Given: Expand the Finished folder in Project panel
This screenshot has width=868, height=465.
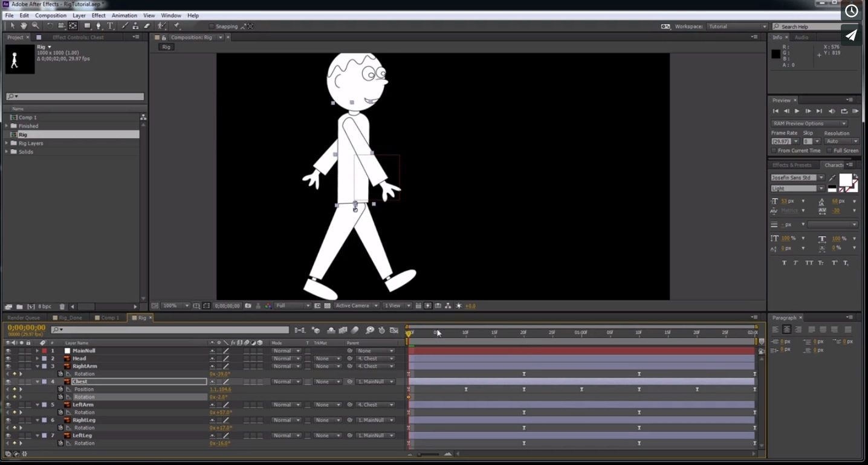Looking at the screenshot, I should (x=7, y=126).
